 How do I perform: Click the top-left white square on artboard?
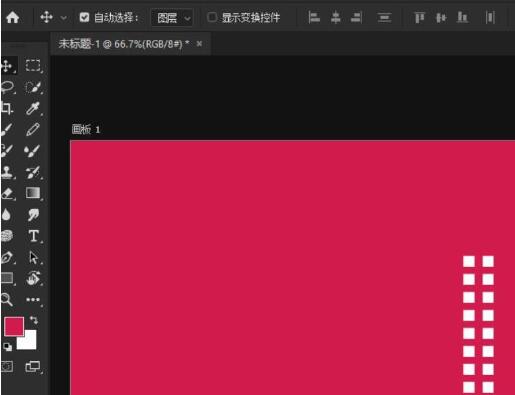[x=469, y=261]
